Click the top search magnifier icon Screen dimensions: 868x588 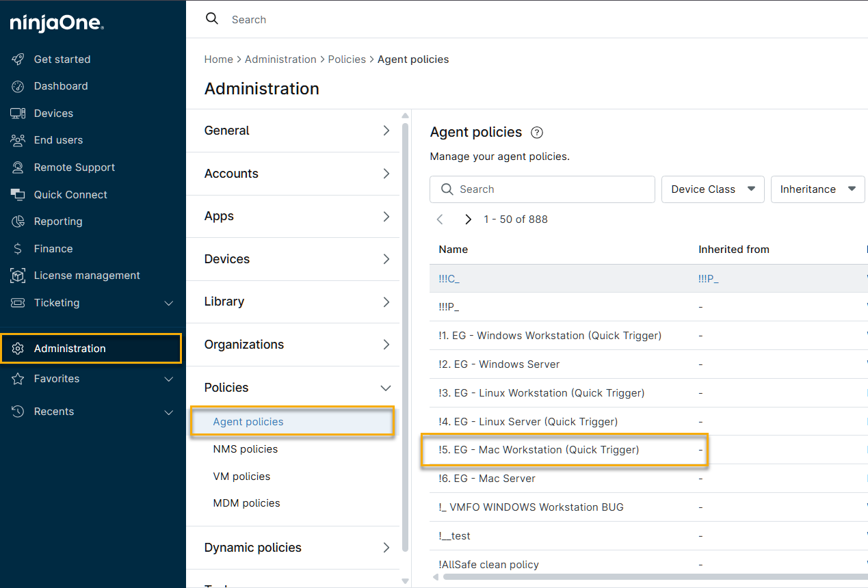(212, 19)
